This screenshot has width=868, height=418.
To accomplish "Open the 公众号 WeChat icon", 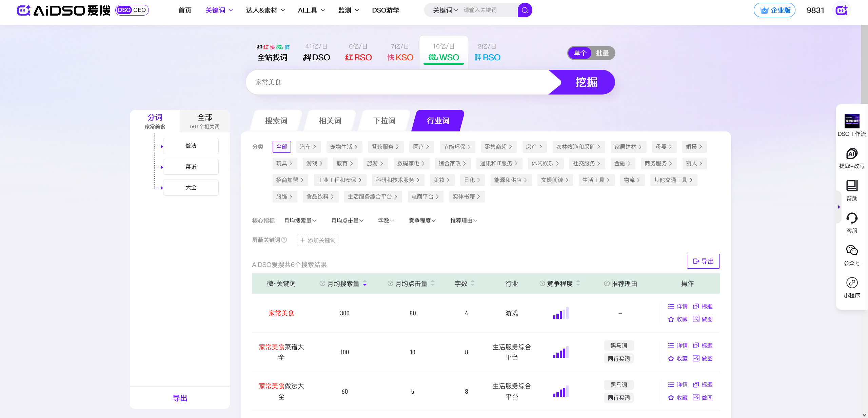I will pos(851,250).
